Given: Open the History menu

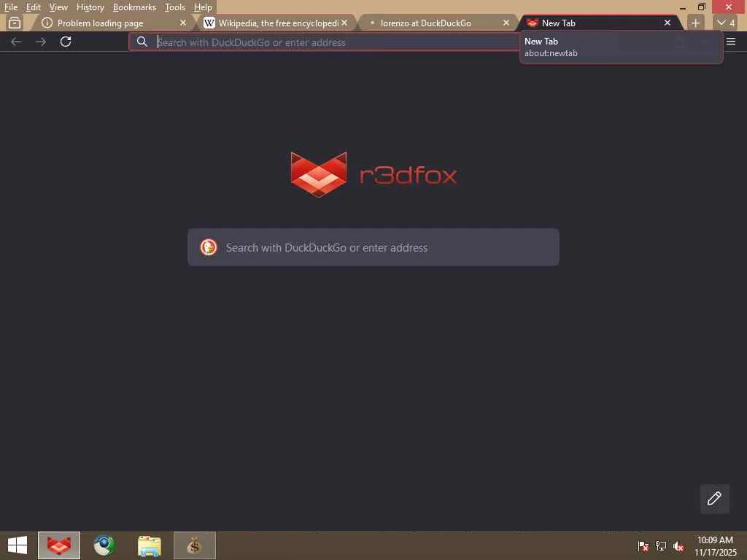Looking at the screenshot, I should (x=90, y=7).
